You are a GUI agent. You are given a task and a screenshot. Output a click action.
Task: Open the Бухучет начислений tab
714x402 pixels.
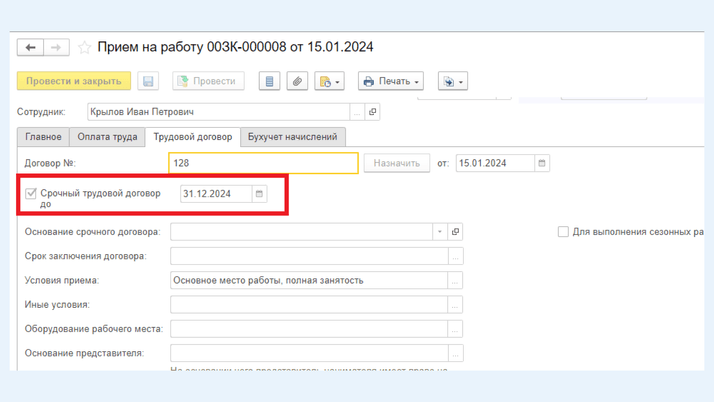click(x=292, y=137)
